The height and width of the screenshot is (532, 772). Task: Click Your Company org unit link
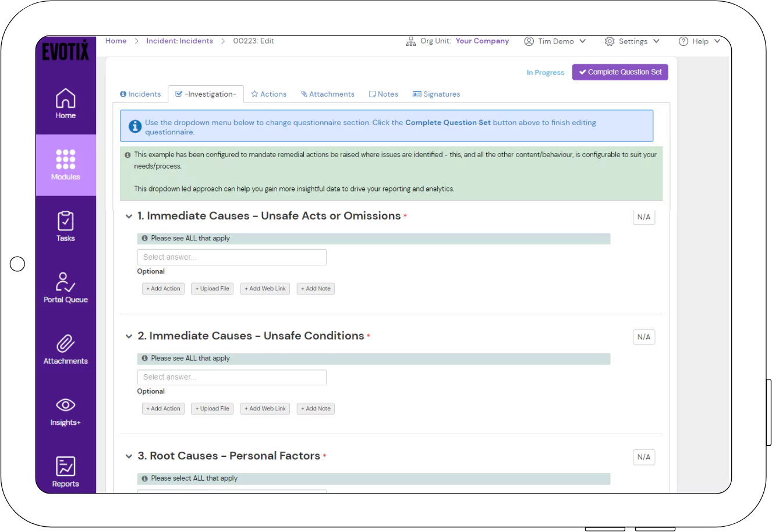(482, 41)
